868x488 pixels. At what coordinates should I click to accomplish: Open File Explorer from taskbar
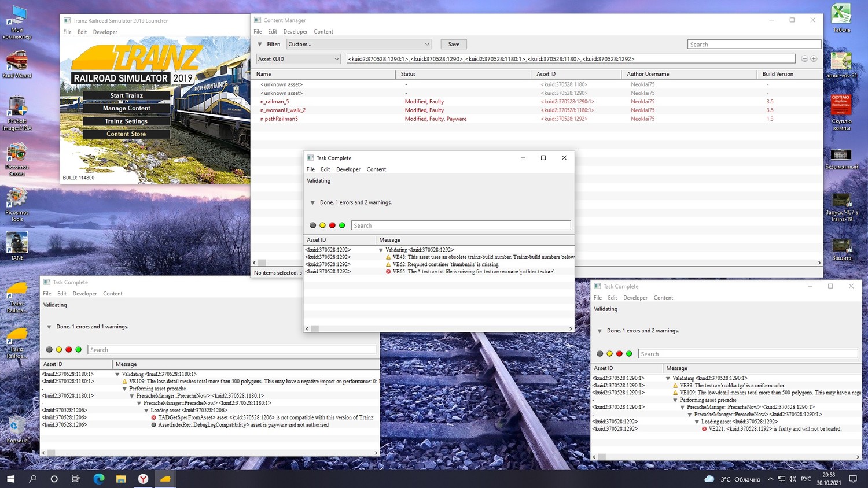120,479
